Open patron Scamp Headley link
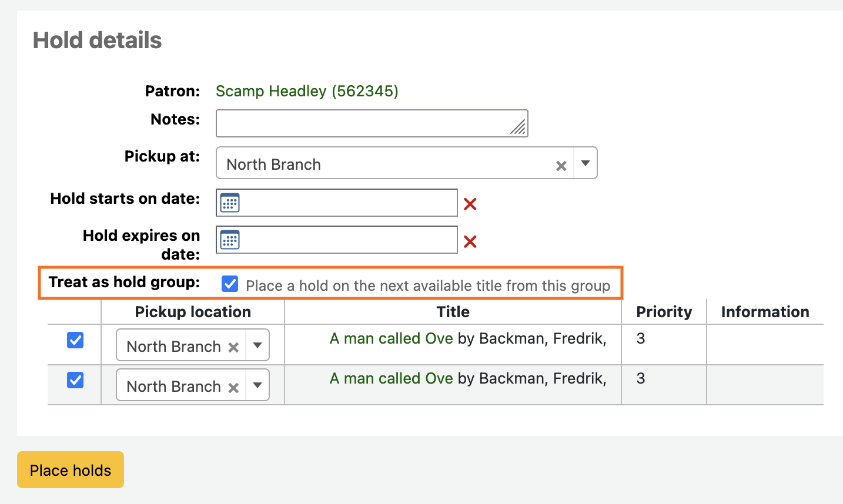Screen dimensions: 843x504 click(307, 91)
